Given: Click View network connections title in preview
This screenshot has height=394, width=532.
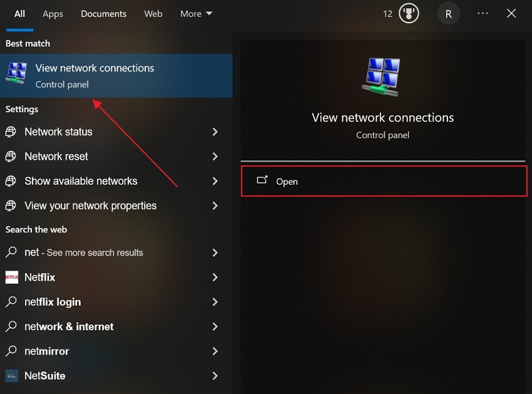Looking at the screenshot, I should point(382,118).
